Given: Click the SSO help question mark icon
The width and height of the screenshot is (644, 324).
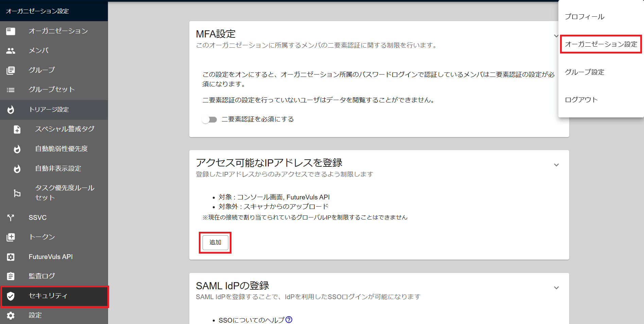Looking at the screenshot, I should coord(289,320).
